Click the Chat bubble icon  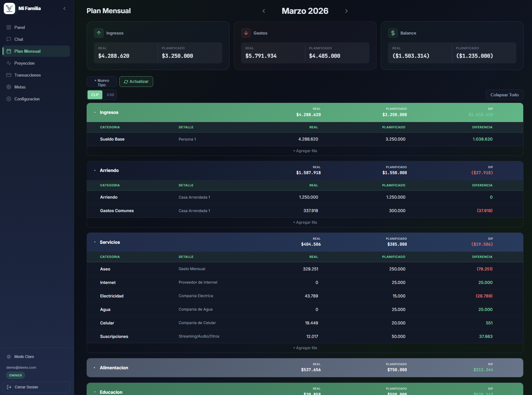tap(9, 39)
